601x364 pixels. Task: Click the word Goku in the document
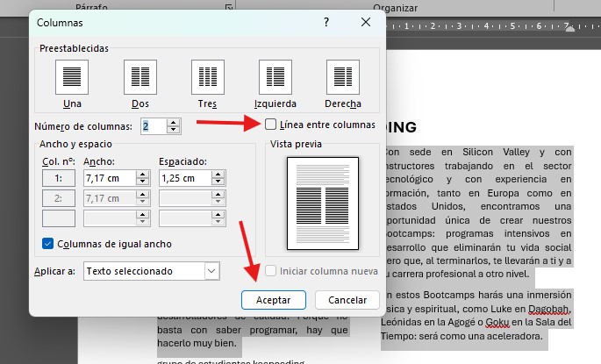[497, 322]
